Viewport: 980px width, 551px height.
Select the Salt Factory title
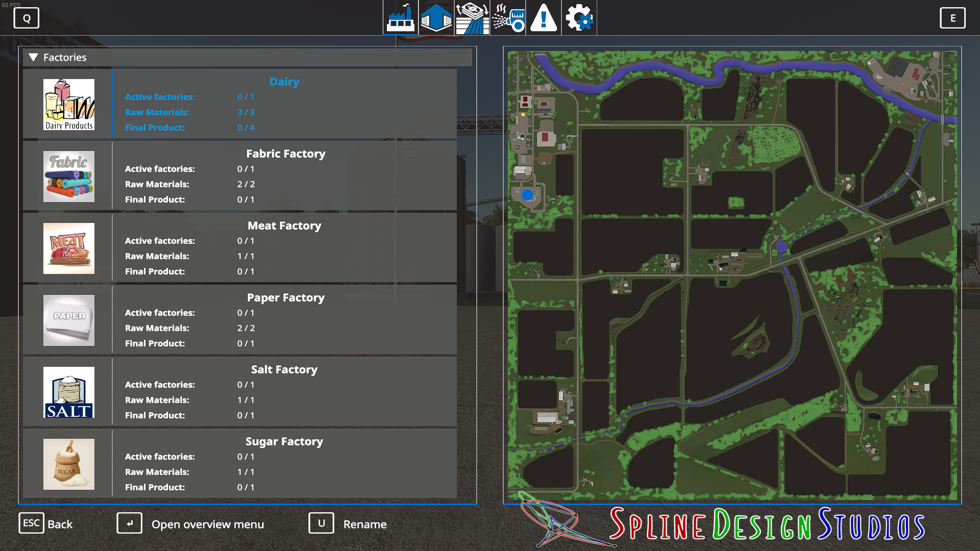(x=284, y=369)
